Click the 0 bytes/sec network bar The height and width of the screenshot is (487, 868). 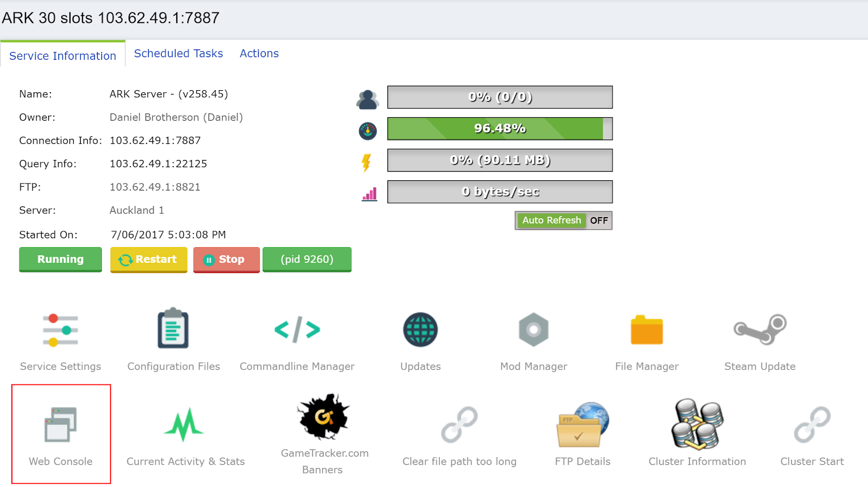[500, 192]
